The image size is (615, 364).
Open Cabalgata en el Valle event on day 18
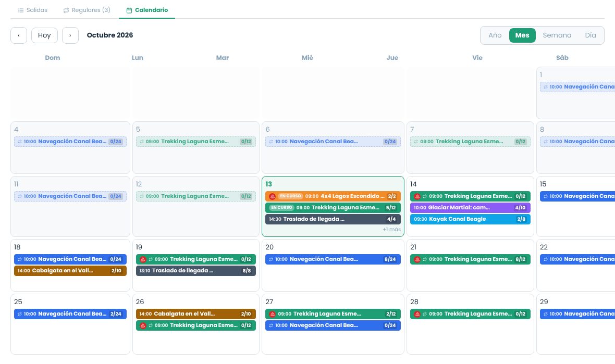[x=70, y=271]
